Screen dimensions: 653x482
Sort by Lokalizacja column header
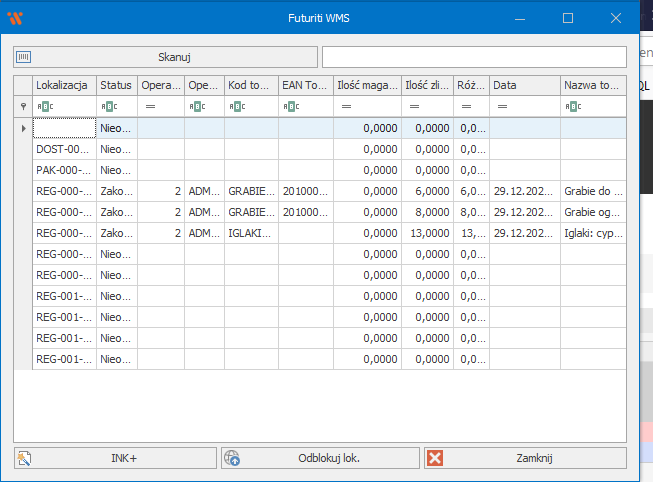[65, 85]
